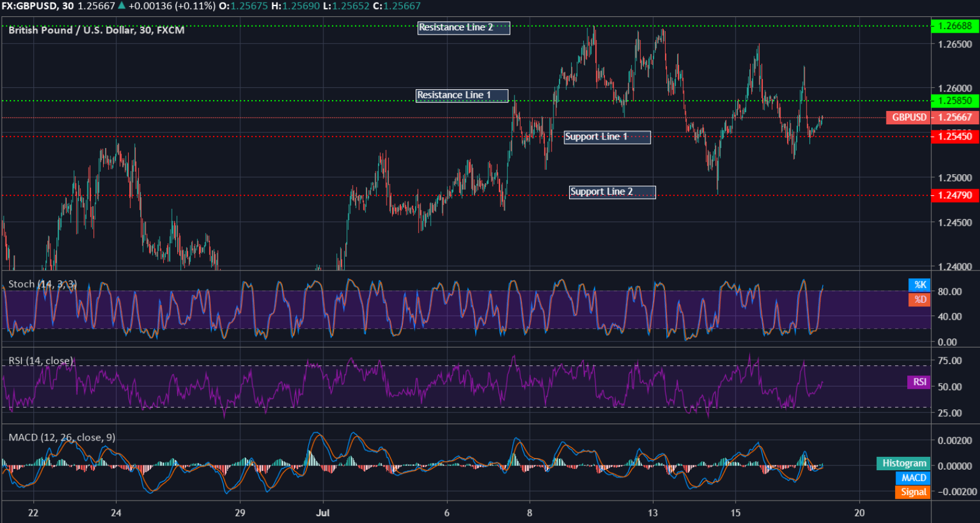Click the British Pound / U.S. Dollar chart title

coord(96,30)
